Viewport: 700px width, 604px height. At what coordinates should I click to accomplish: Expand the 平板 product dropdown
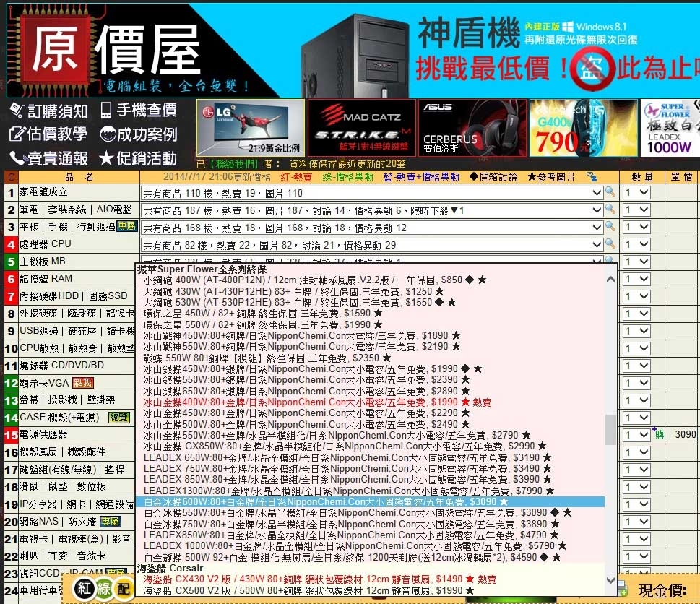[x=597, y=228]
